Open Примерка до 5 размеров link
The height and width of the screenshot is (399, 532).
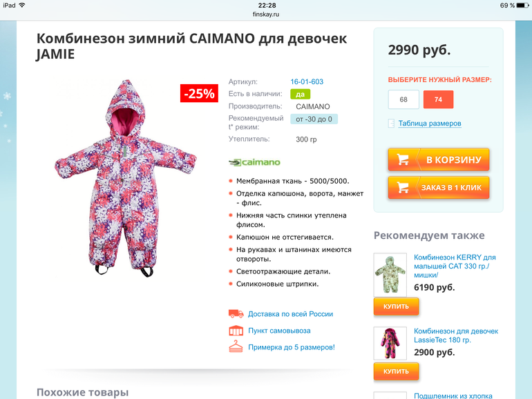[x=292, y=347]
